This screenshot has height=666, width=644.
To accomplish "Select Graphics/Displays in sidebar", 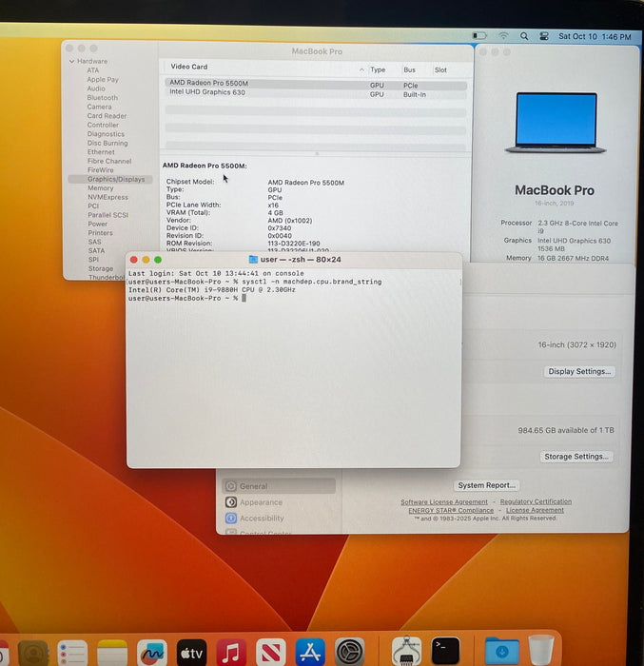I will click(x=110, y=179).
